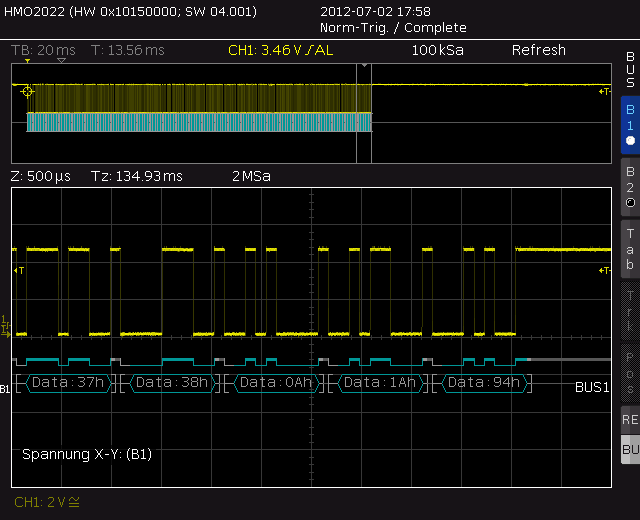
Task: Click the hollow triangle marker above overview
Action: (x=61, y=61)
